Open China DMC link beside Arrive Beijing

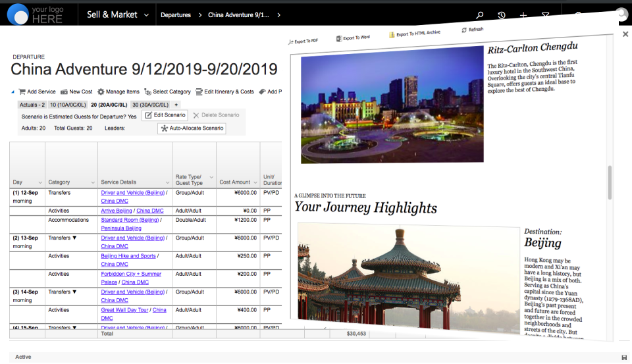[150, 211]
